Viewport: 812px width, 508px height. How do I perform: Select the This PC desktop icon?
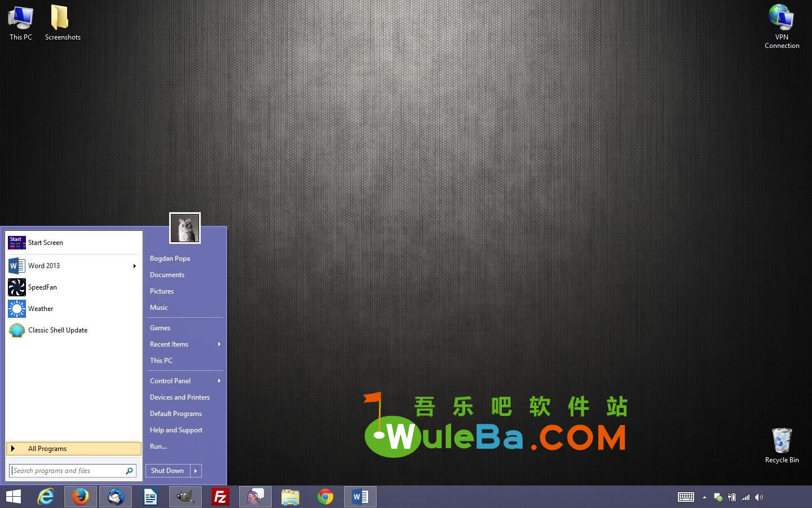21,23
